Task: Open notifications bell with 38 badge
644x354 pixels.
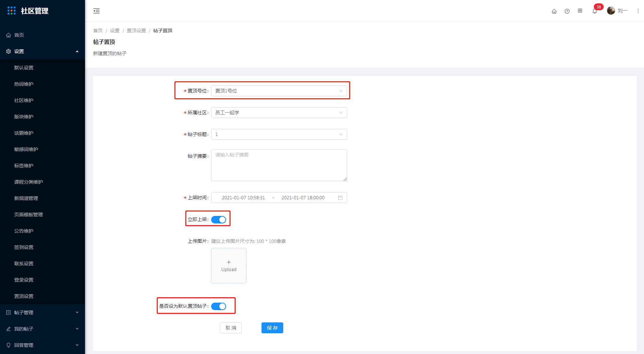Action: (x=595, y=11)
